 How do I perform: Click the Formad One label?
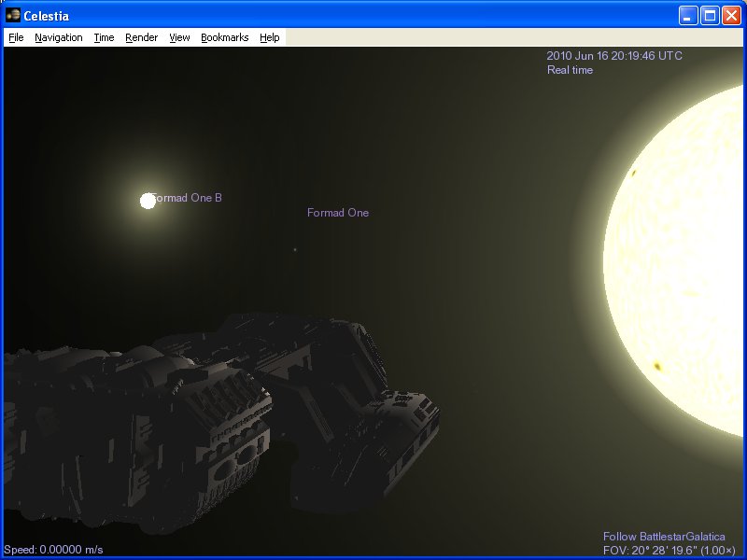pyautogui.click(x=338, y=213)
